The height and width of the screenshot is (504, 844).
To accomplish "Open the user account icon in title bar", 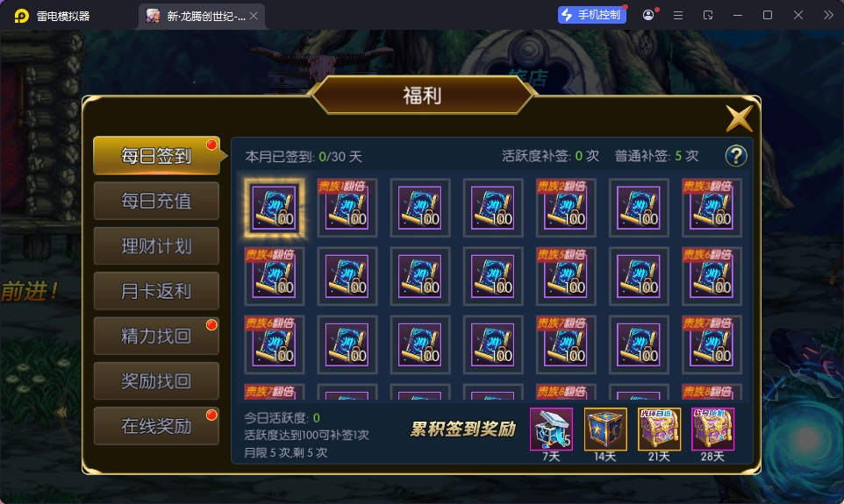I will coord(648,15).
